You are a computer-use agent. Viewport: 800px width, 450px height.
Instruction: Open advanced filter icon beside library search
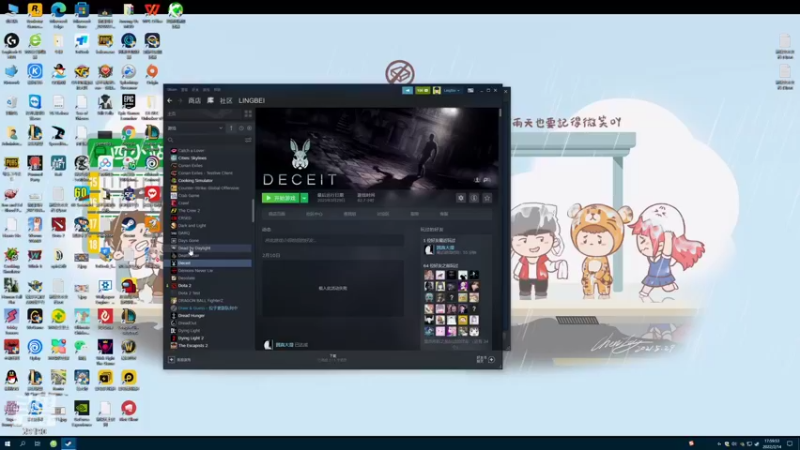[x=248, y=139]
